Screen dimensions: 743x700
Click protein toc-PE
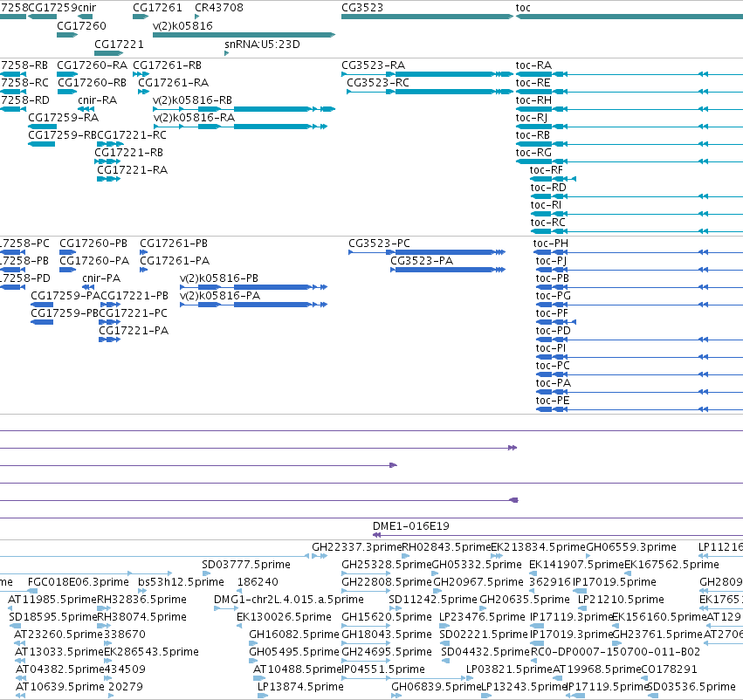[x=553, y=401]
